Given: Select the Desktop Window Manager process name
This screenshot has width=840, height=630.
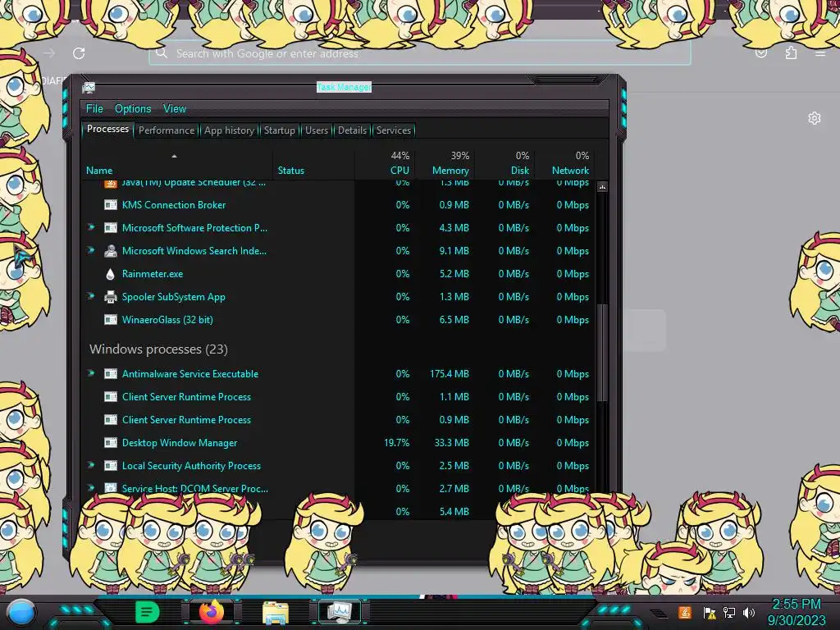Looking at the screenshot, I should [x=180, y=443].
